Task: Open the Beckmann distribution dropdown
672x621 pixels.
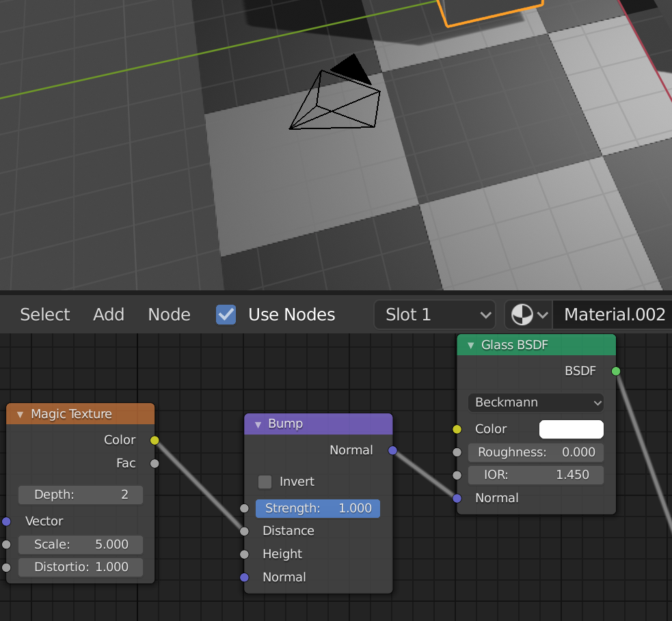Action: [x=536, y=402]
